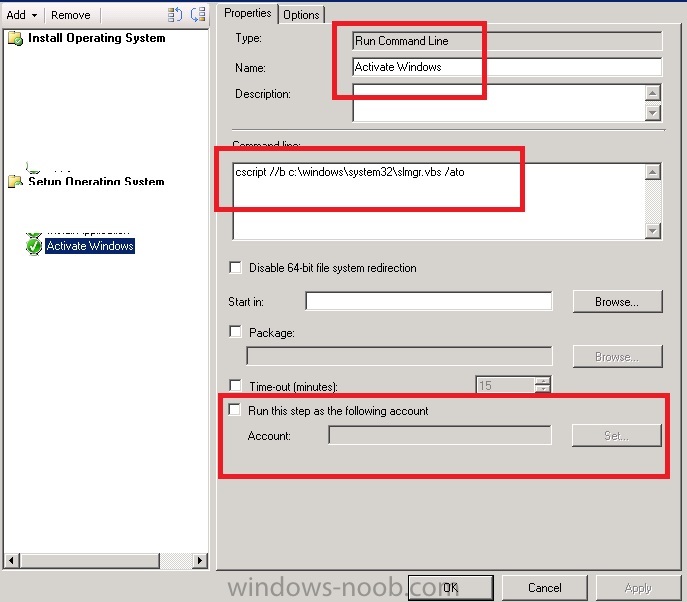Select the Setup Operating System group
Screen dimensions: 687x602
point(96,181)
